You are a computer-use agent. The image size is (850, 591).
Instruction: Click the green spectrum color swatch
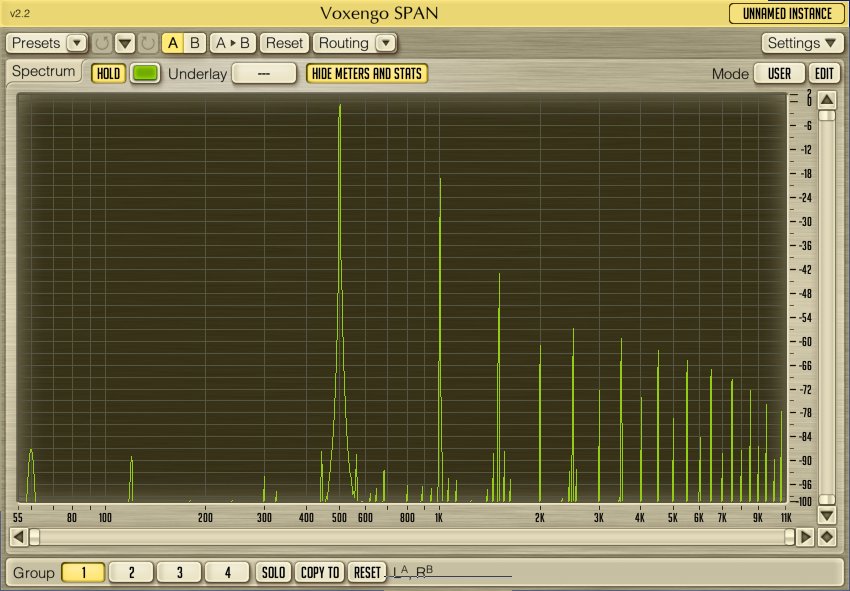click(x=146, y=73)
